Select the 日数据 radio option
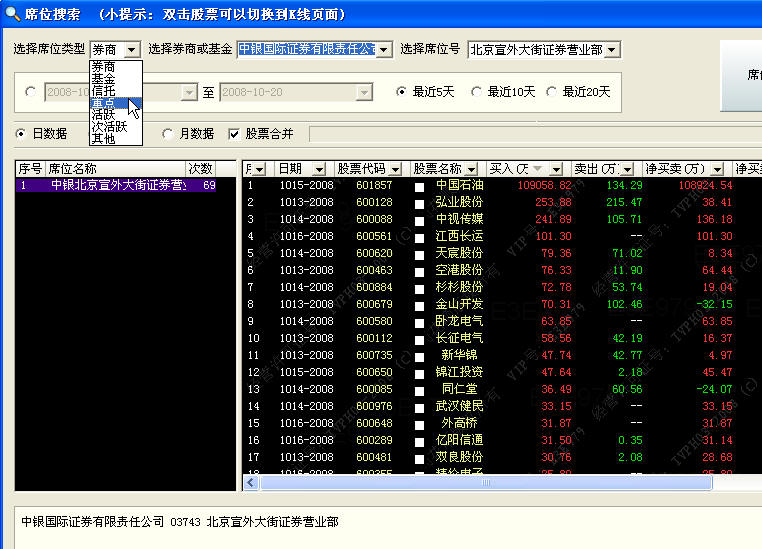Image resolution: width=762 pixels, height=549 pixels. pyautogui.click(x=21, y=134)
